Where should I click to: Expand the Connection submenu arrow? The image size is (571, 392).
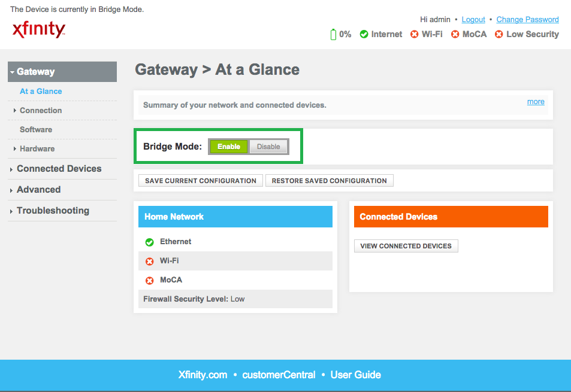pos(14,110)
